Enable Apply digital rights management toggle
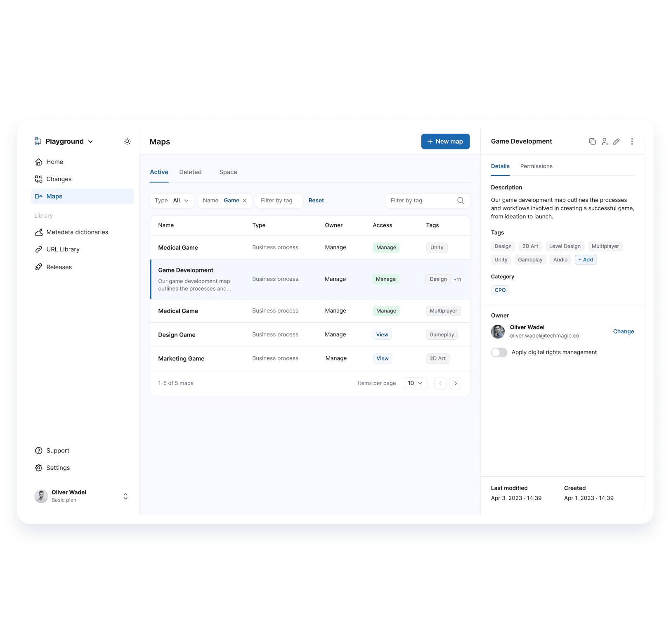Screen dimensions: 671x644 tap(499, 353)
